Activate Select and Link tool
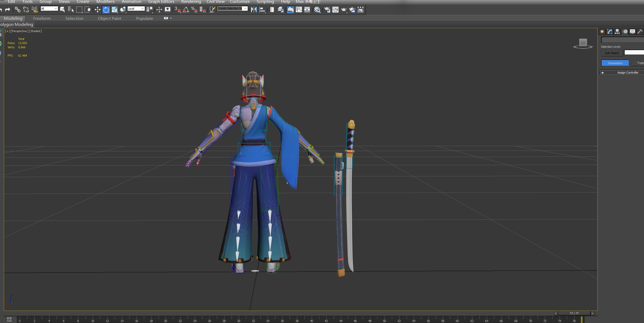This screenshot has height=323, width=644. coord(18,10)
